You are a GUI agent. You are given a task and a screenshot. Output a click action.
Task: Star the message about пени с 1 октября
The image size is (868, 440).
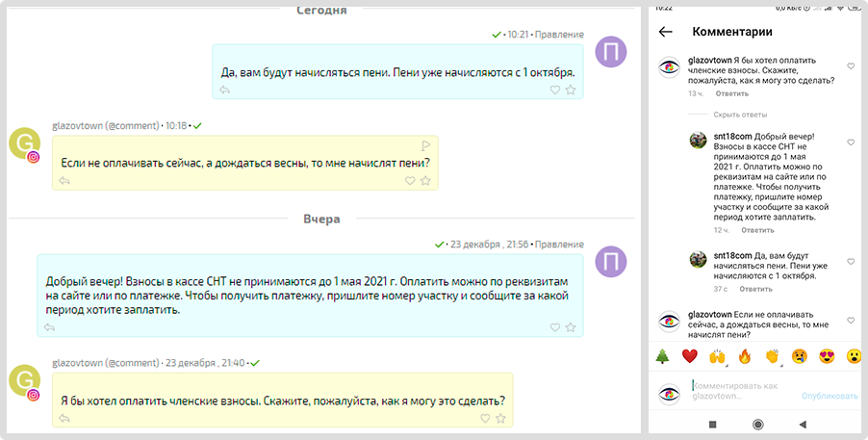coord(571,90)
